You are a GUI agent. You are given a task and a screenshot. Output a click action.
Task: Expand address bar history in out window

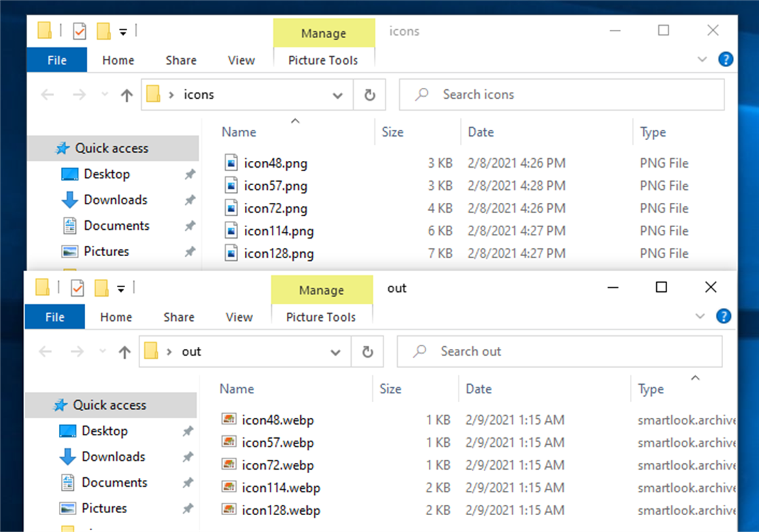point(336,352)
